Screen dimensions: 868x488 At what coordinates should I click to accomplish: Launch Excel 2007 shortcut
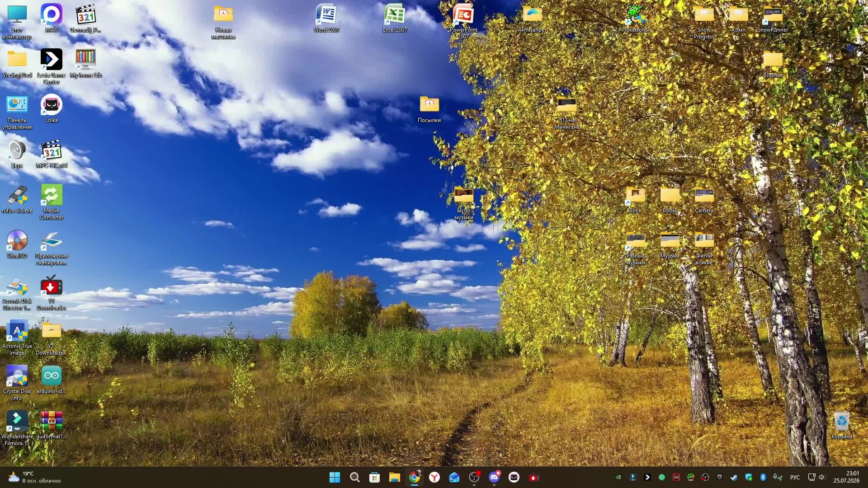395,19
